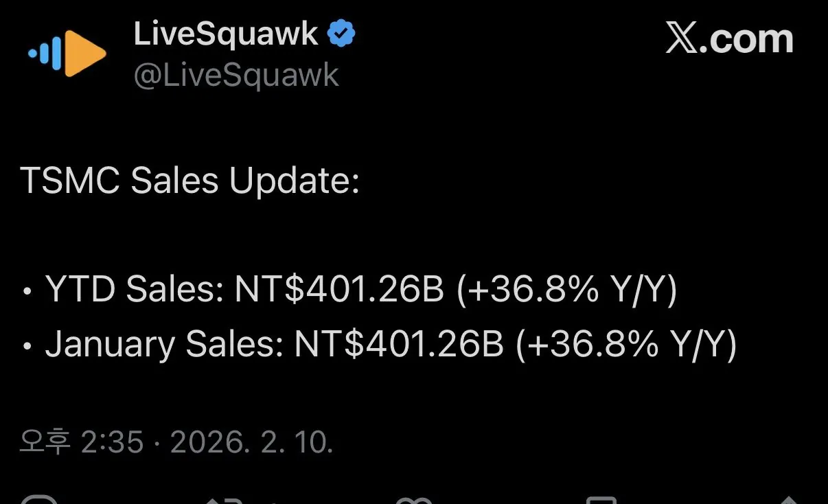Click NT$401.26B in the YTD Sales line

pos(339,291)
